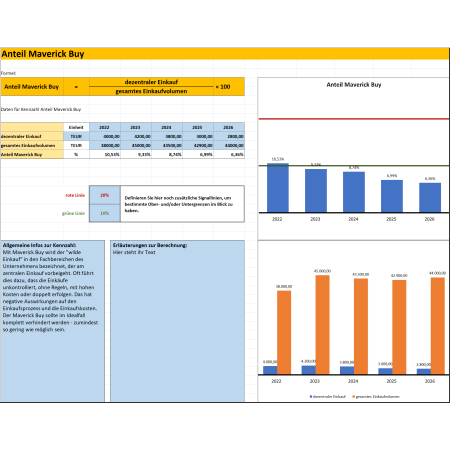This screenshot has width=450, height=450.
Task: Click the Einheit header cell
Action: pyautogui.click(x=76, y=127)
